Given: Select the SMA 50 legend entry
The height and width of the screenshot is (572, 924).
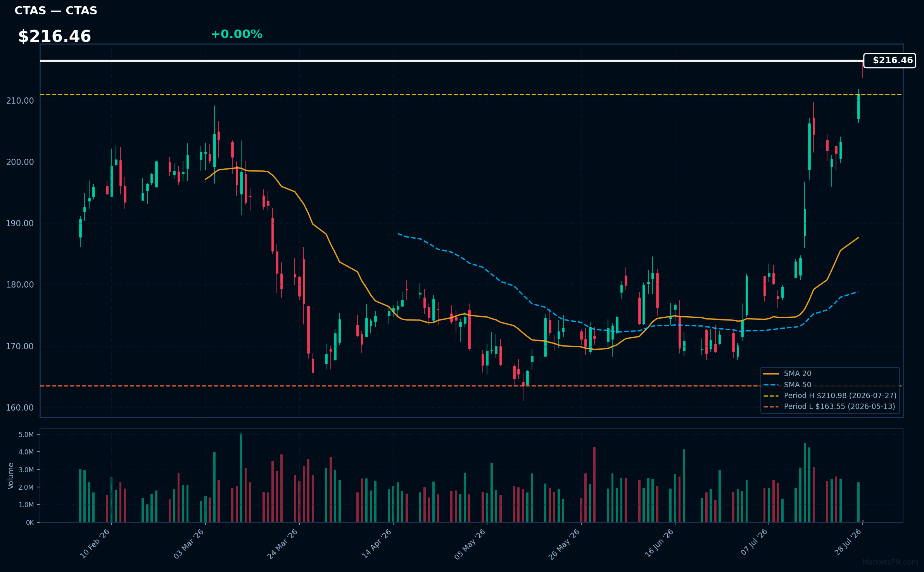Looking at the screenshot, I should (x=787, y=385).
